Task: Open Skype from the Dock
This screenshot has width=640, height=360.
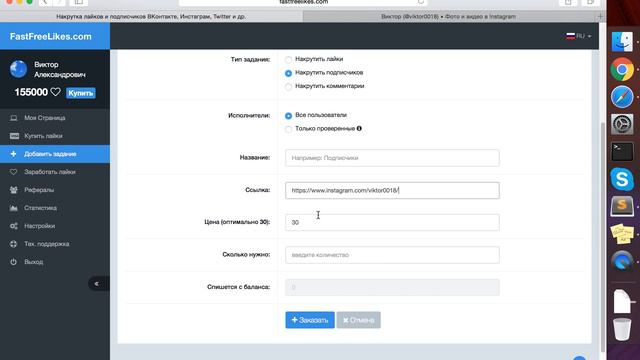Action: click(622, 179)
